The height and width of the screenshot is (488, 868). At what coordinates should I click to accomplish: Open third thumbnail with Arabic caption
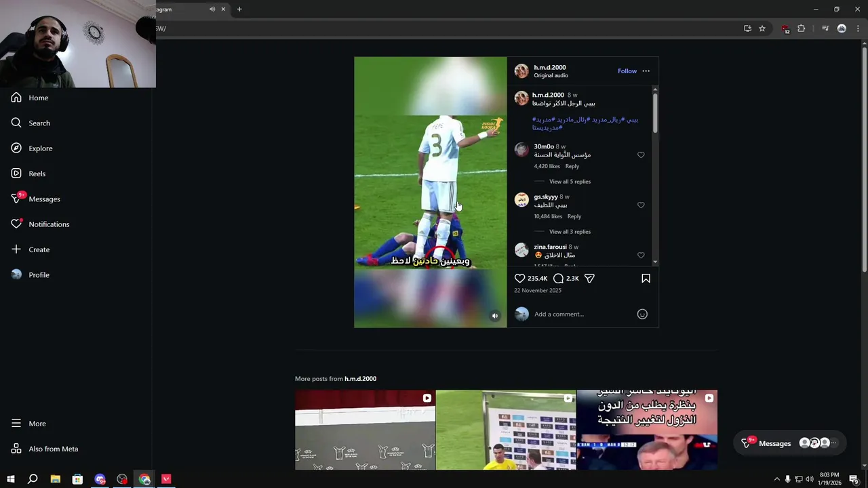coord(647,430)
